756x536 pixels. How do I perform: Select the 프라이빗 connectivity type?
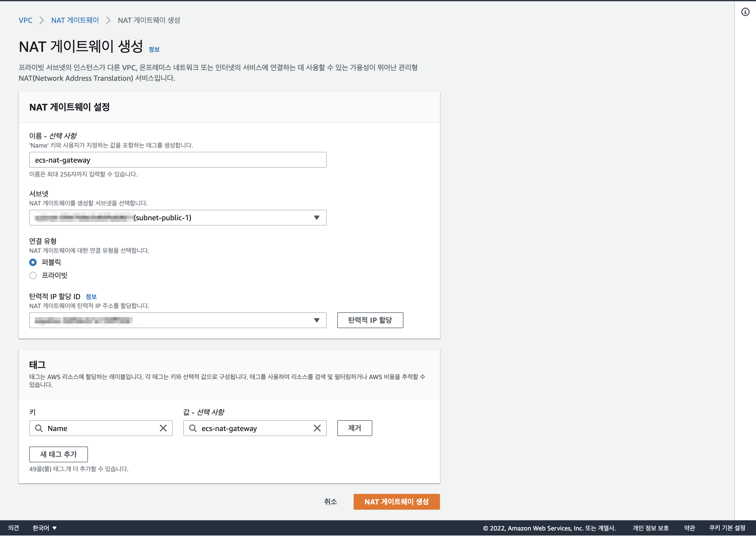click(x=33, y=275)
